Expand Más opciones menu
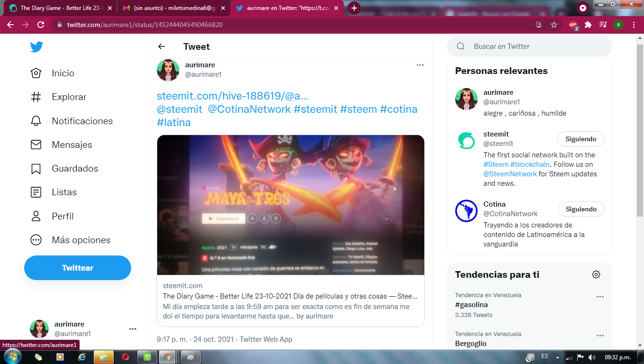 tap(71, 240)
